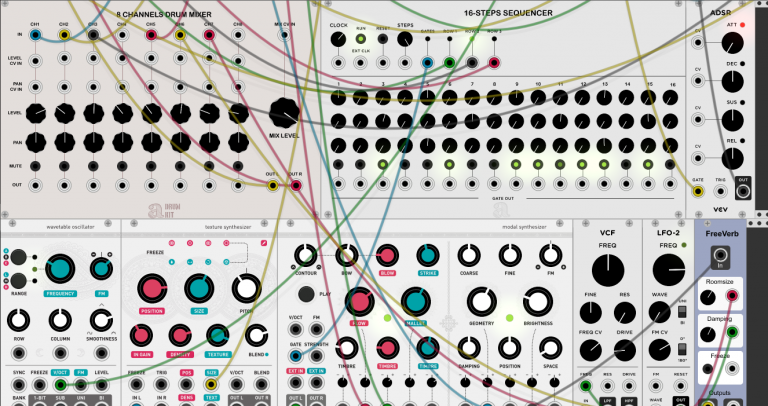Click the drum mixer OUT R jack
Viewport: 768px width, 406px height.
click(x=295, y=186)
